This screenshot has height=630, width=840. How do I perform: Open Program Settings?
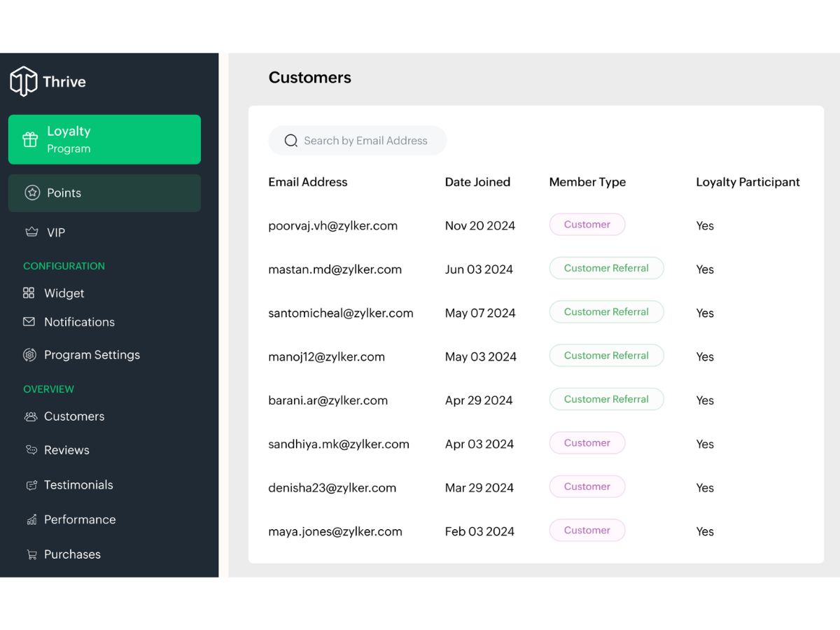(92, 355)
